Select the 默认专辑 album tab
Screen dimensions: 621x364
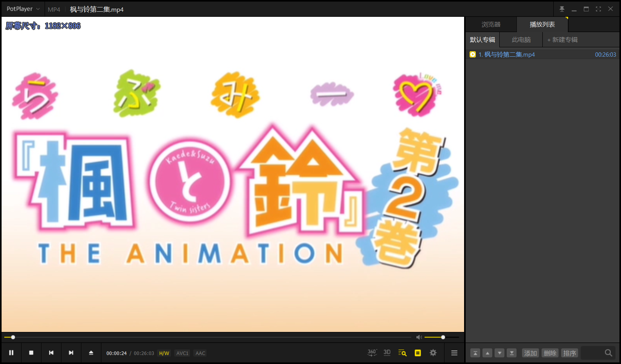[482, 39]
